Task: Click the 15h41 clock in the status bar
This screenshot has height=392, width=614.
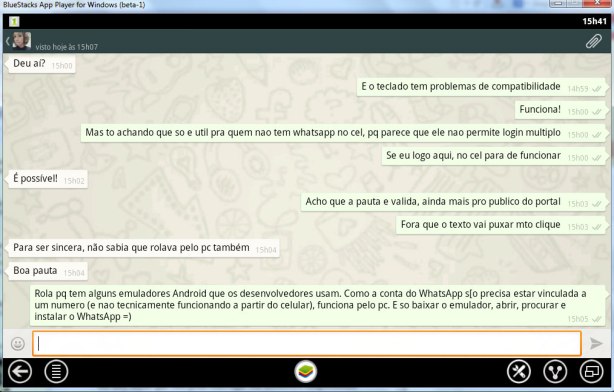Action: [x=594, y=21]
